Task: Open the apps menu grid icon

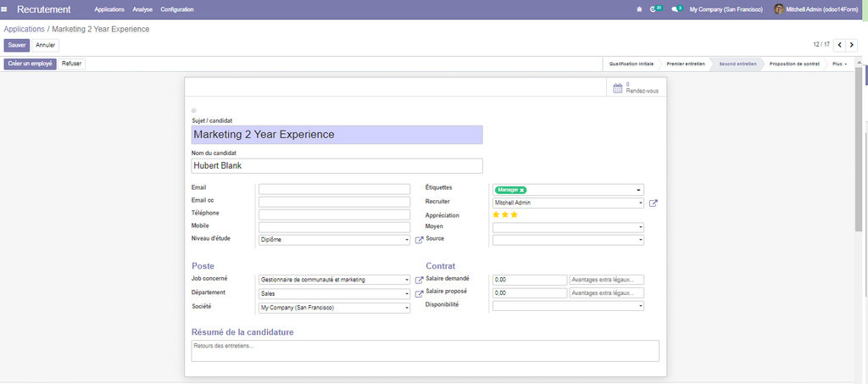Action: point(6,9)
